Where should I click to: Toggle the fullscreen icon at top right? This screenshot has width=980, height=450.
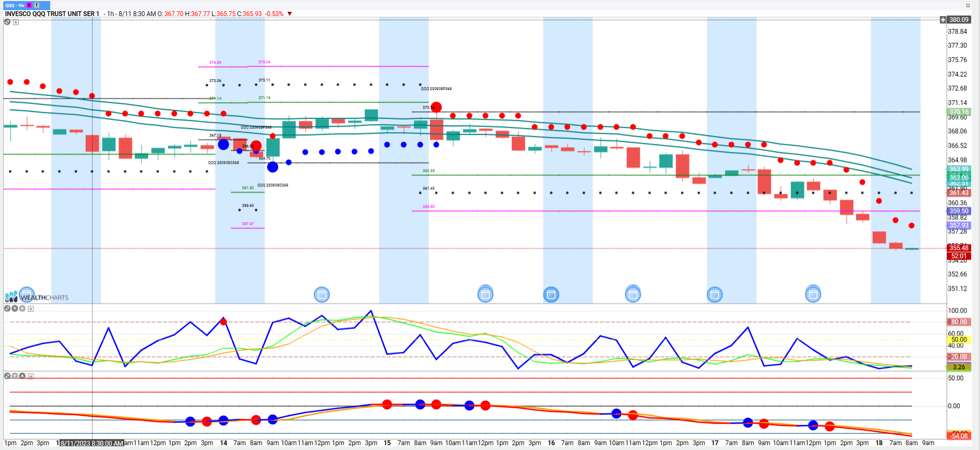(x=968, y=5)
